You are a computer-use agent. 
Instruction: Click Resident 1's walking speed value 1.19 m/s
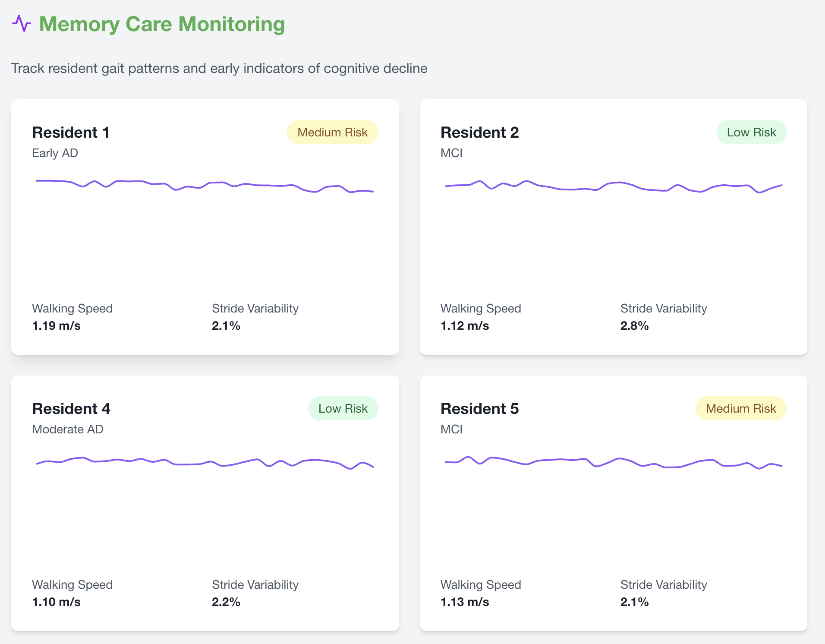pyautogui.click(x=57, y=325)
